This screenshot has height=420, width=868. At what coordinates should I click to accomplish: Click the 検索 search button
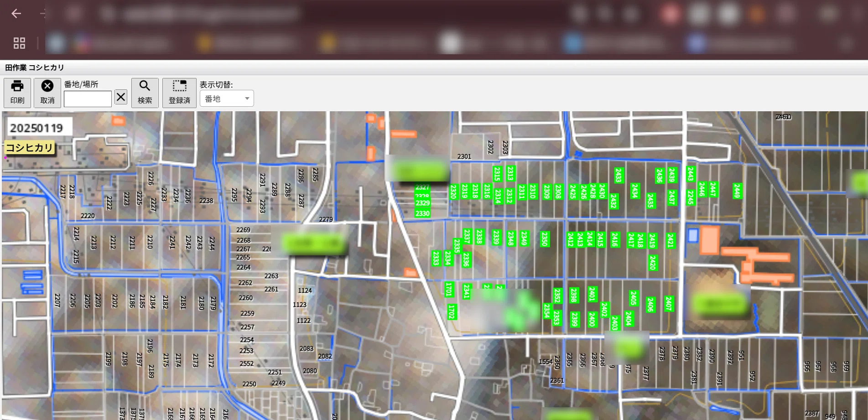pyautogui.click(x=145, y=93)
